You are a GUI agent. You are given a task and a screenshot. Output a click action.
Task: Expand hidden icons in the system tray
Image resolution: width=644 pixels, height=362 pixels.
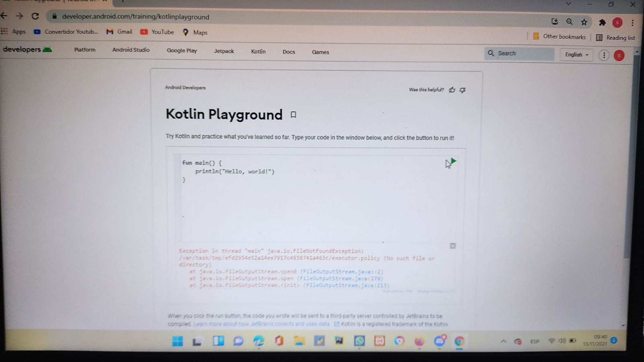pos(503,341)
